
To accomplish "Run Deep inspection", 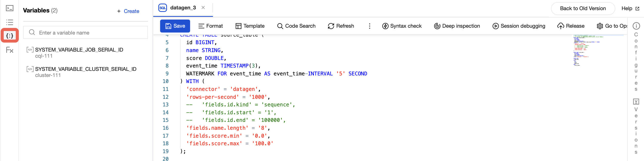I will pos(457,26).
